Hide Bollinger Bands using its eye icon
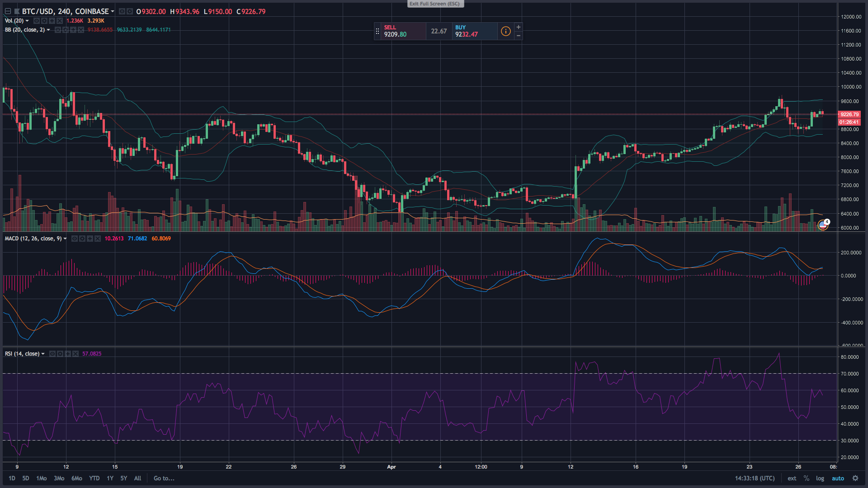This screenshot has height=488, width=868. (x=58, y=30)
